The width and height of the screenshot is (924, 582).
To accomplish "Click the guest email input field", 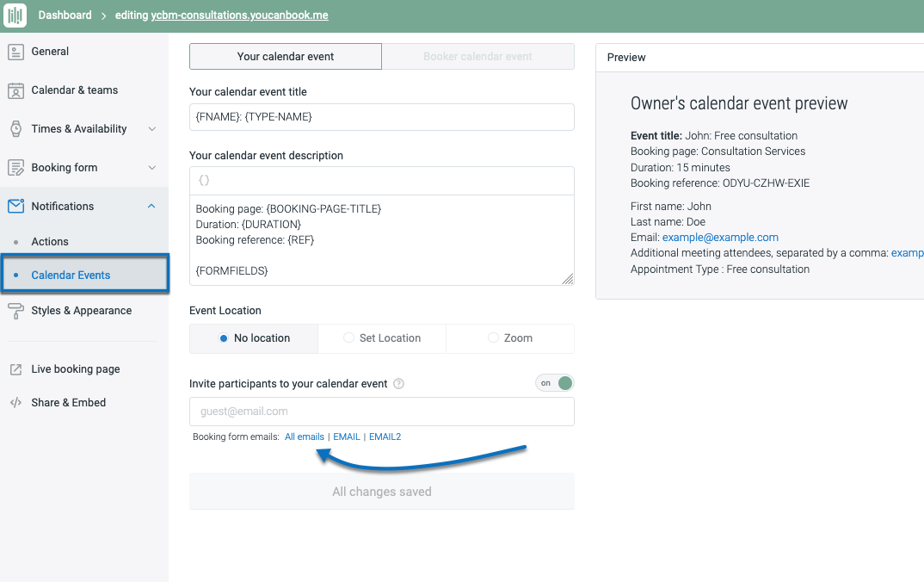I will [381, 412].
